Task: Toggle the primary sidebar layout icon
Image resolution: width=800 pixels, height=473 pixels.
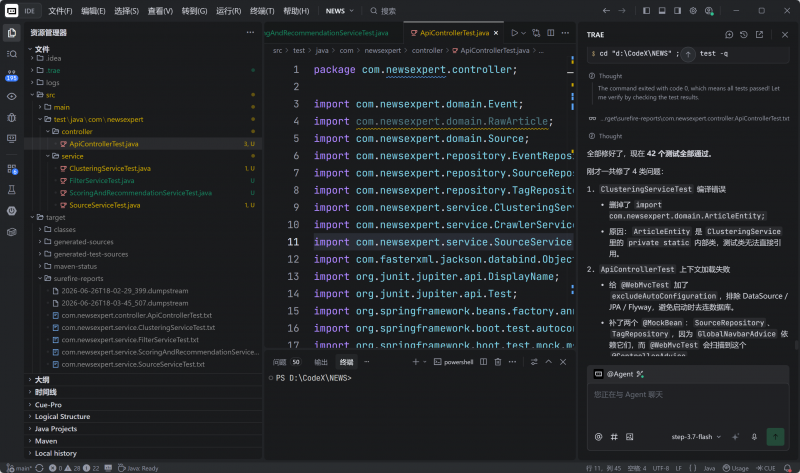Action: coord(646,11)
